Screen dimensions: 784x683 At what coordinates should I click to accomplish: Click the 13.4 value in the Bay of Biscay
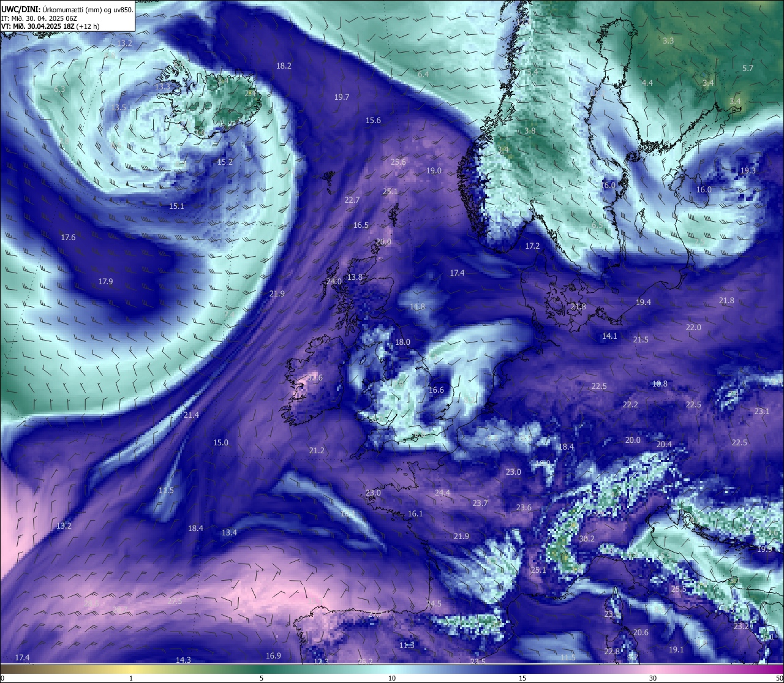pos(229,532)
